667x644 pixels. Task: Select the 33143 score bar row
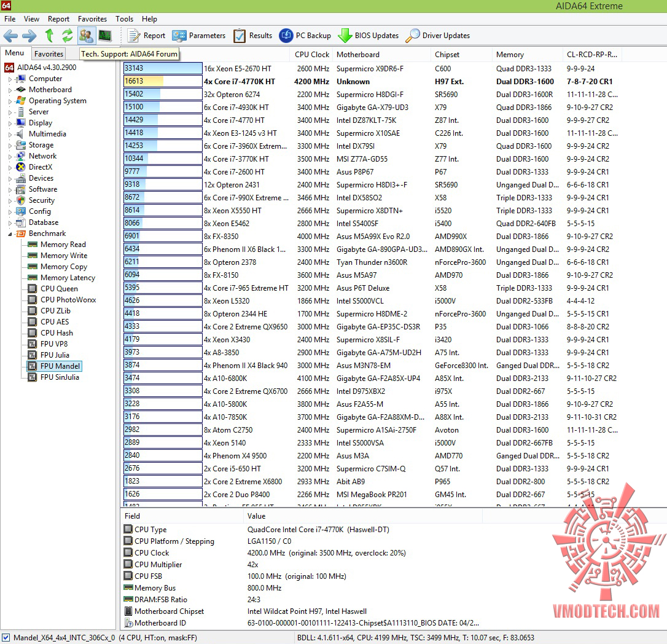pyautogui.click(x=163, y=69)
